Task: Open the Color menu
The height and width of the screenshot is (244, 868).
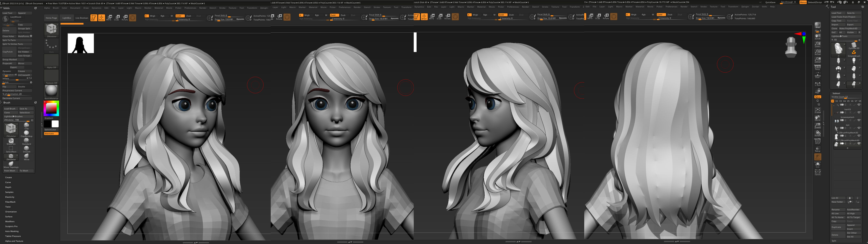Action: coord(64,8)
